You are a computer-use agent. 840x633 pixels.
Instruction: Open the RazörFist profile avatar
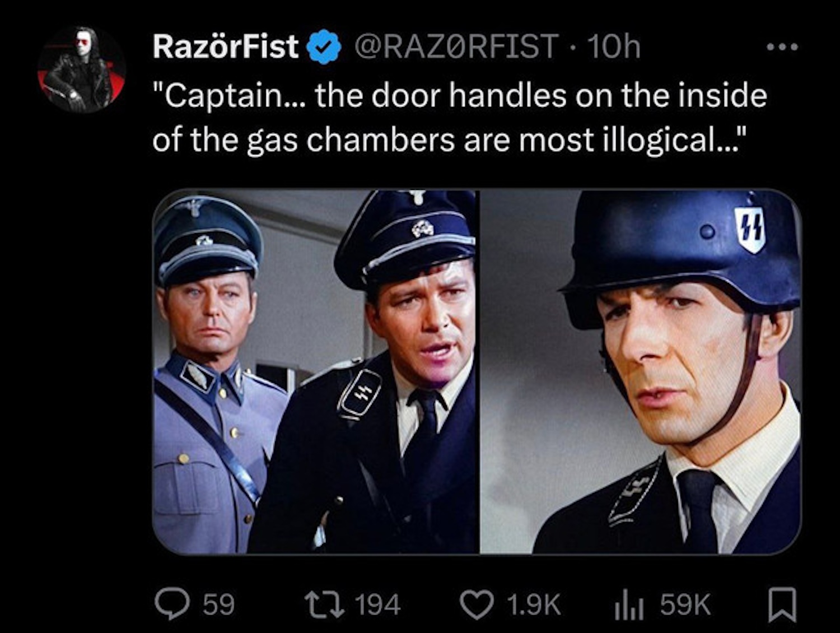(x=82, y=69)
